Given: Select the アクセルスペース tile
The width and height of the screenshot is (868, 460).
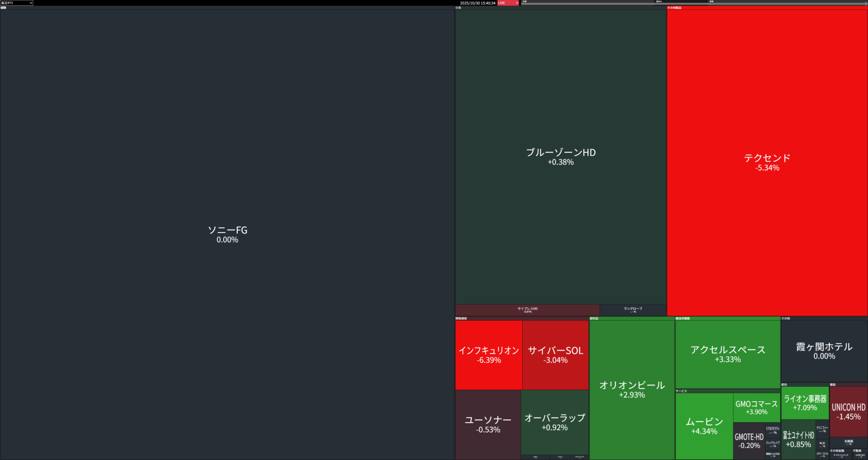Looking at the screenshot, I should [x=728, y=354].
